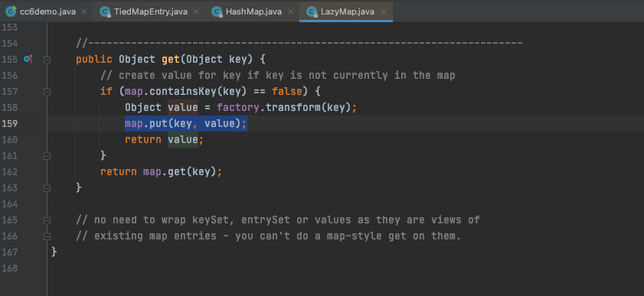This screenshot has width=644, height=296.
Task: Close the LazyMap.java tab
Action: pos(383,11)
